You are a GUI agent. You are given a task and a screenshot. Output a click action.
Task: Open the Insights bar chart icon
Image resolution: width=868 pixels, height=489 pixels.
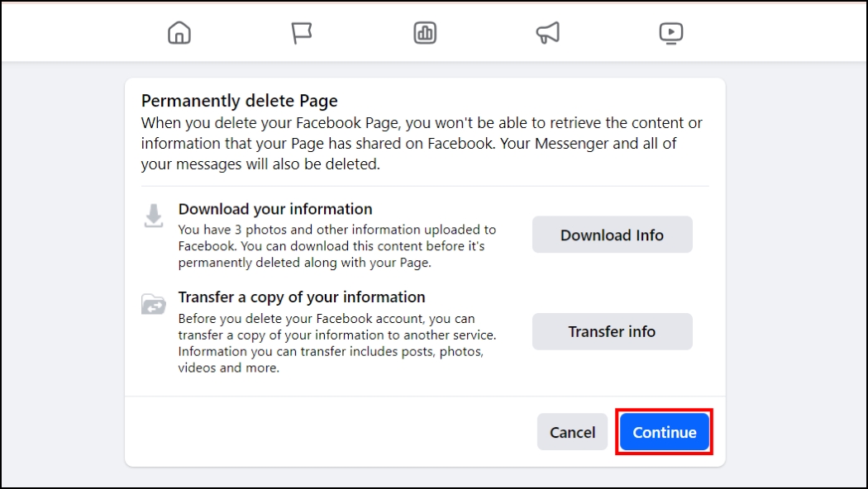click(x=424, y=32)
